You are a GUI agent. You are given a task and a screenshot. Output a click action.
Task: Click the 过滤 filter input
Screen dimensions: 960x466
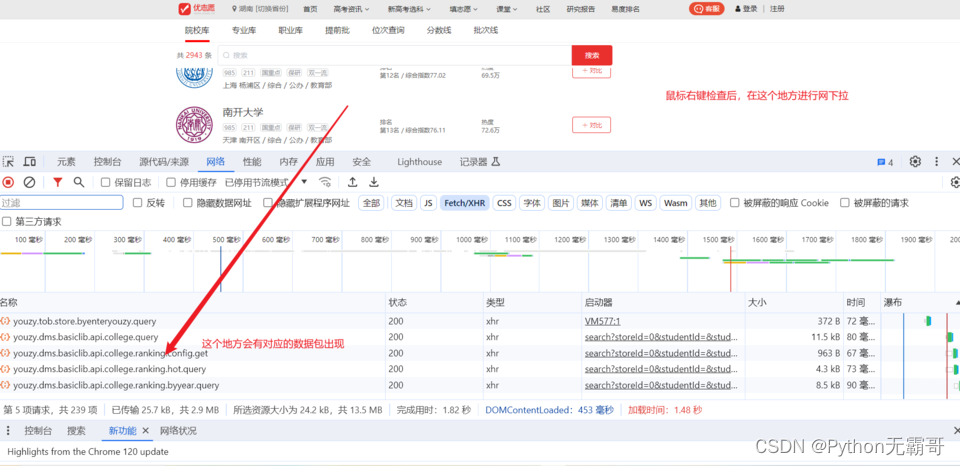point(61,203)
